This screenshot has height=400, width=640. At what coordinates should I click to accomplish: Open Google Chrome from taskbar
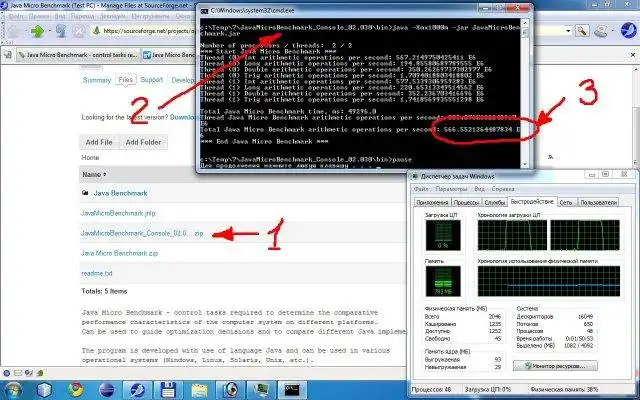tap(76, 390)
